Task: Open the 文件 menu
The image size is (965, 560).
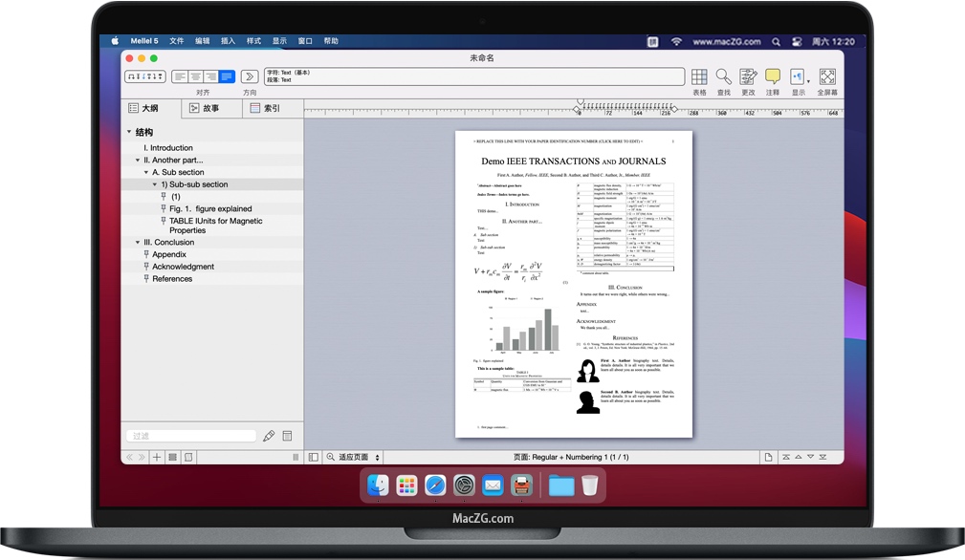Action: pos(177,41)
